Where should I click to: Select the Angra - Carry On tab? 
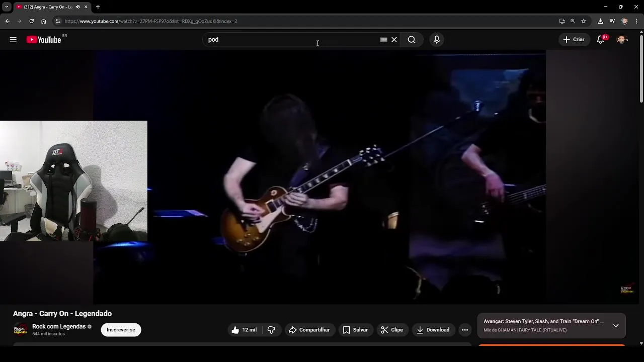pos(48,7)
